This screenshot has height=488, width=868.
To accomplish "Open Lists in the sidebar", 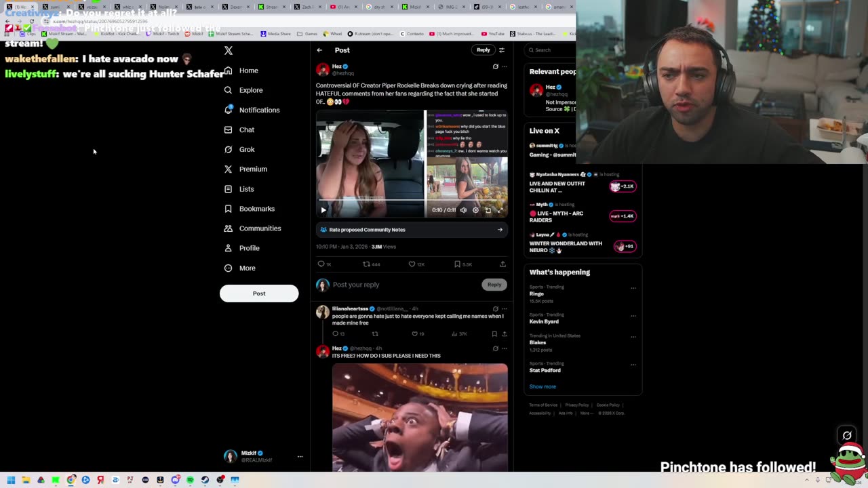I will coord(239,189).
